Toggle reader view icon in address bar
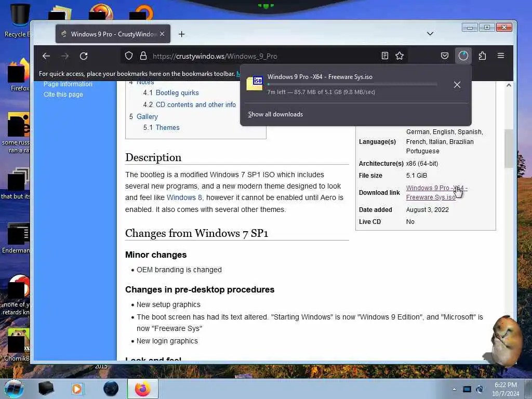Screen dimensions: 532x399 (x=385, y=56)
